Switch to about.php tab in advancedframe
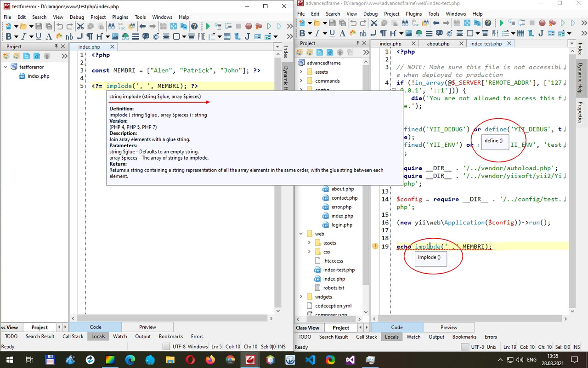The image size is (588, 368). (438, 44)
